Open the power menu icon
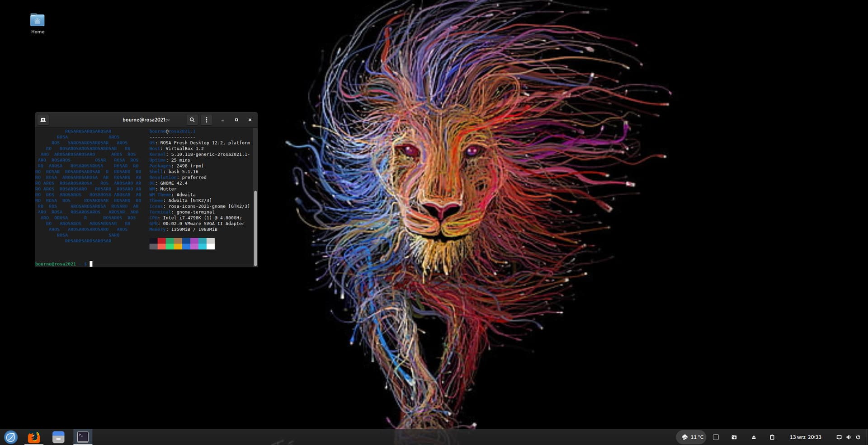The width and height of the screenshot is (868, 445). tap(858, 437)
